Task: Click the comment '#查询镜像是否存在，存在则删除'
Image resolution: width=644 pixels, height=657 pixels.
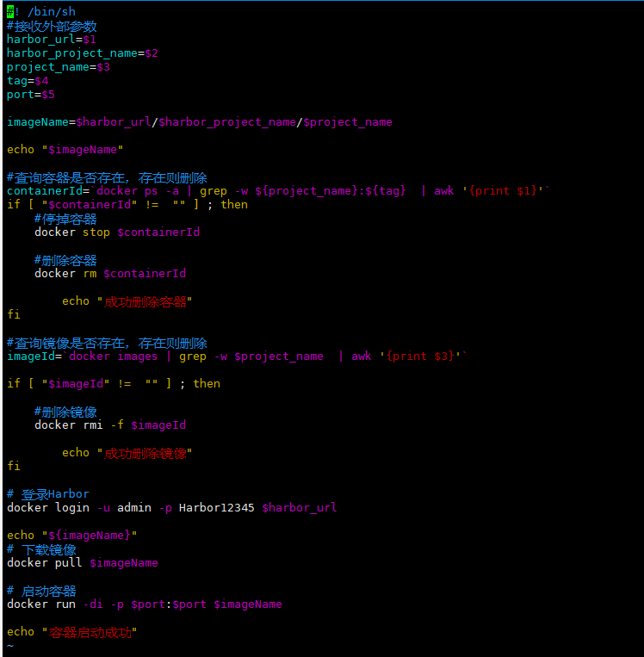Action: 107,344
